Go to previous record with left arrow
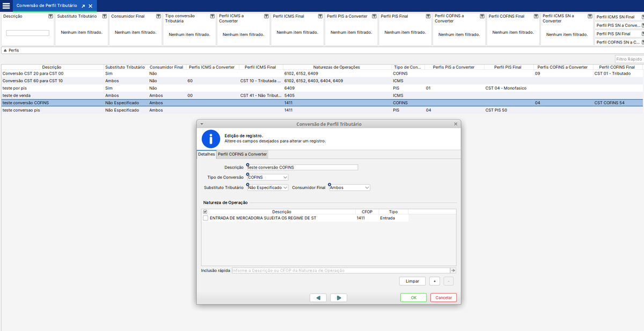Screen dimensions: 644x331 point(318,298)
